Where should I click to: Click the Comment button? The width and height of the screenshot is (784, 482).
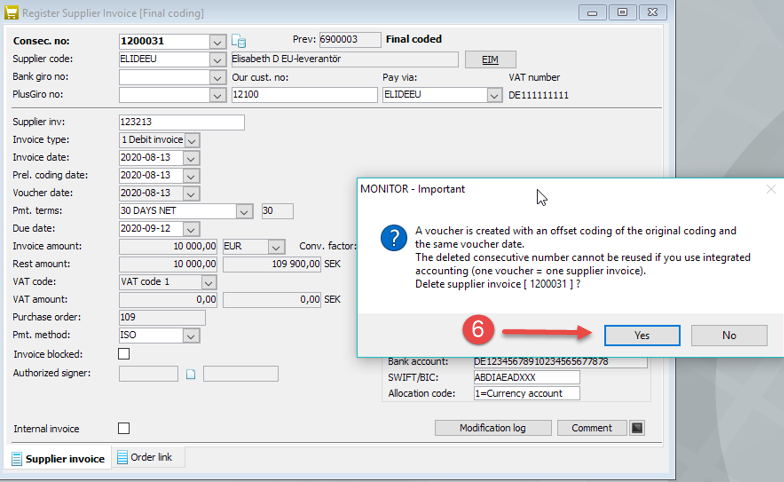pos(592,428)
